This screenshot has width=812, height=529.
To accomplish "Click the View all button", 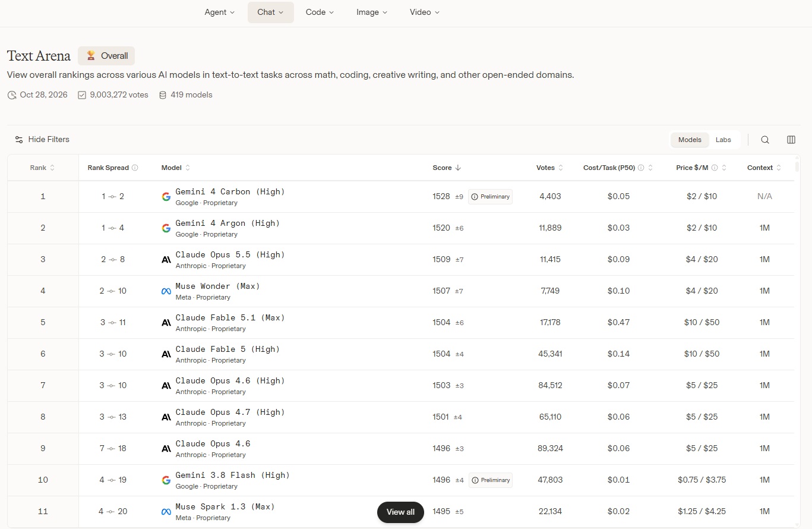I will click(x=400, y=512).
